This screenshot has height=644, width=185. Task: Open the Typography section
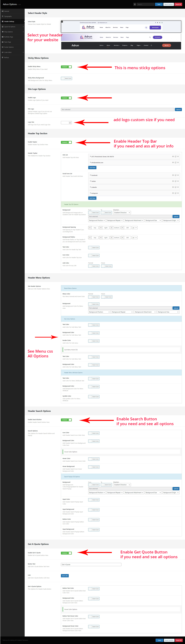(12, 16)
